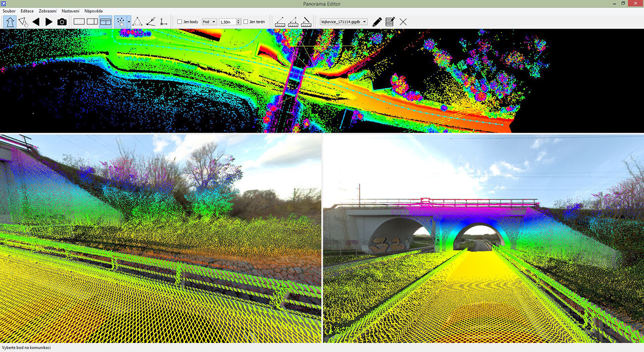This screenshot has width=644, height=352.
Task: Click the 1,50m value field
Action: point(227,22)
